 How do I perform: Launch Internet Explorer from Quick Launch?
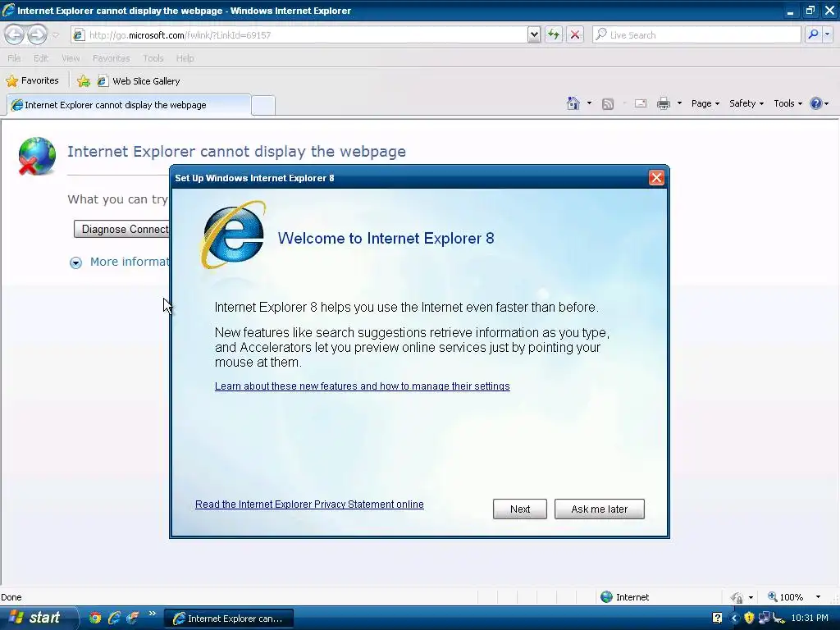click(x=113, y=618)
